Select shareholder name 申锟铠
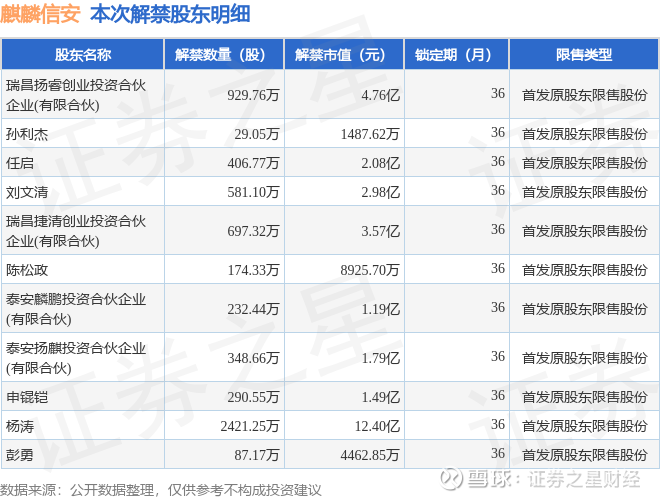 tap(27, 397)
